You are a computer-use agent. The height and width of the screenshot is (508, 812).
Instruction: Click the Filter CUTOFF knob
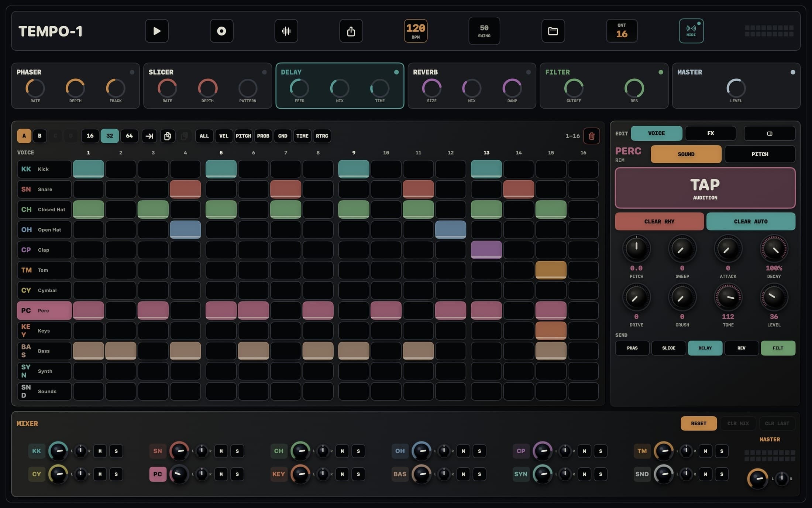(x=574, y=88)
